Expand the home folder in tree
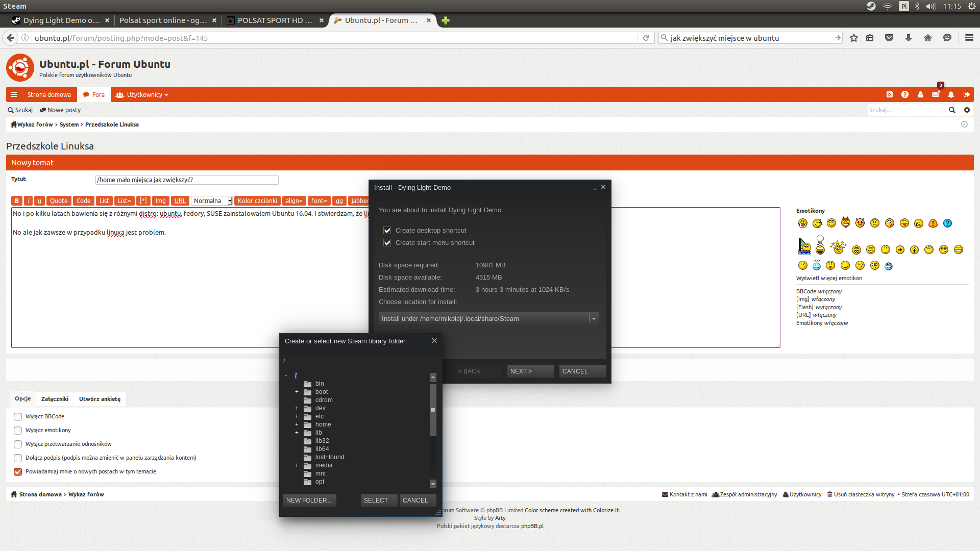Viewport: 980px width, 551px height. [x=297, y=424]
